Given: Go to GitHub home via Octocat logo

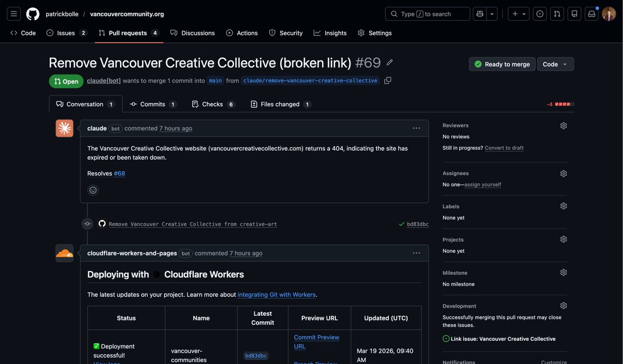Looking at the screenshot, I should pyautogui.click(x=33, y=14).
